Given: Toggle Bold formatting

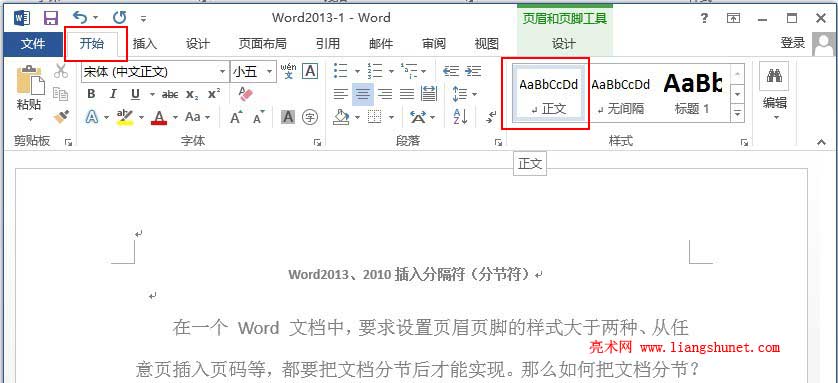Looking at the screenshot, I should tap(91, 95).
